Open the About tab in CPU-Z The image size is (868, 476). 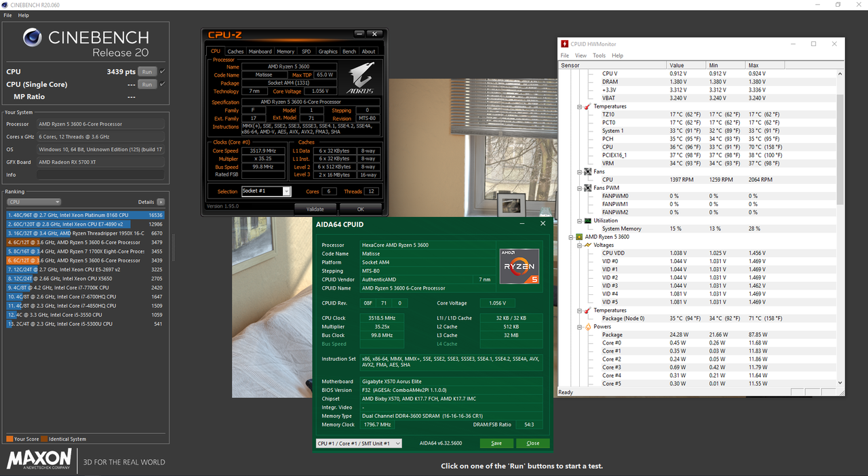point(368,52)
